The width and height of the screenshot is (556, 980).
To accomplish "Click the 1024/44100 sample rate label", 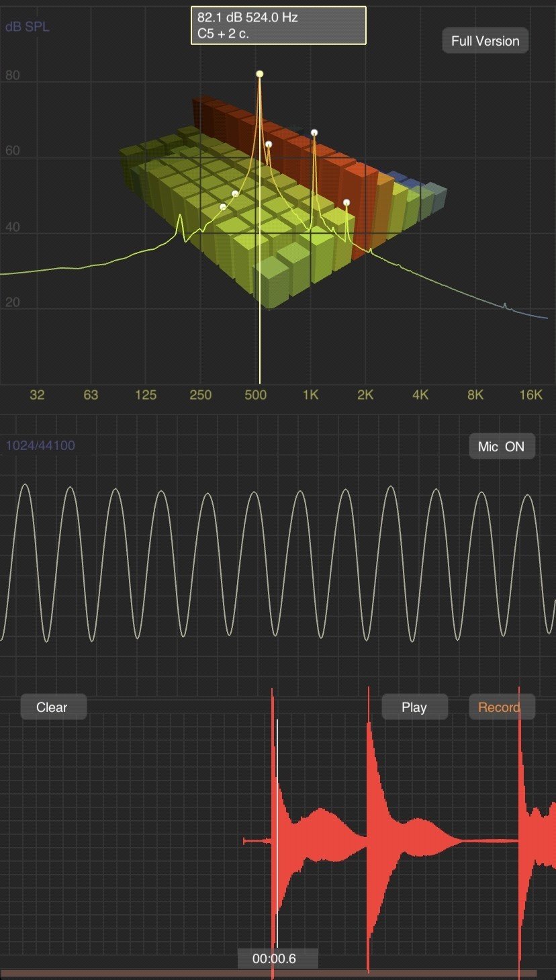I will (40, 445).
